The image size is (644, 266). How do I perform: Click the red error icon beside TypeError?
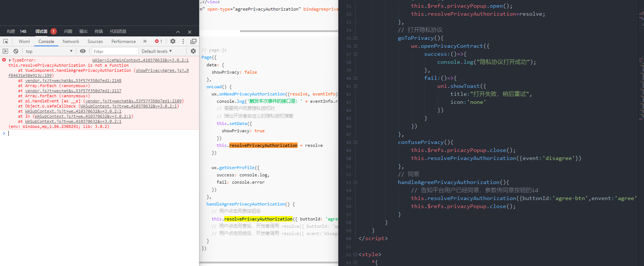click(x=4, y=60)
